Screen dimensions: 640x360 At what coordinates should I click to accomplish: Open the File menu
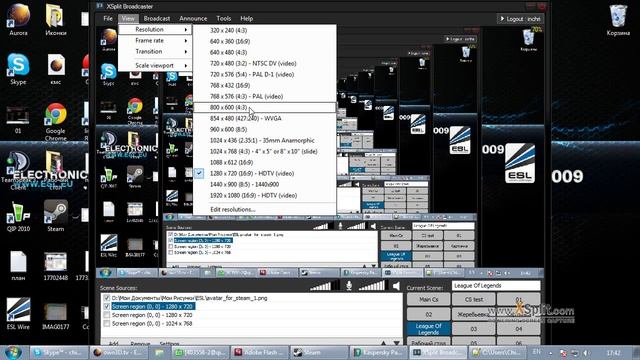(x=108, y=18)
